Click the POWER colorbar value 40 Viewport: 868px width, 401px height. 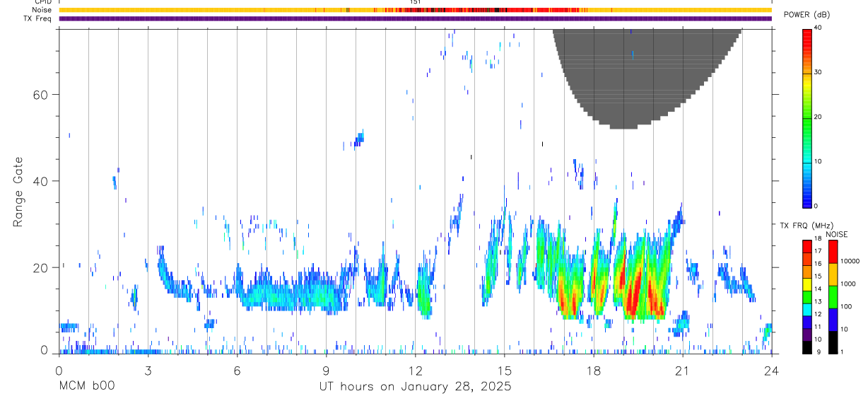pos(819,28)
